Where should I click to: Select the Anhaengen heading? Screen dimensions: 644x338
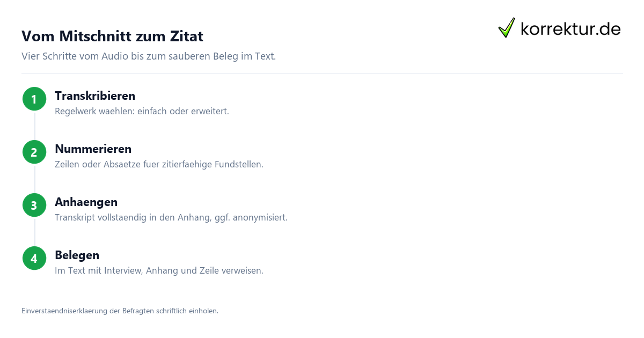tap(86, 202)
